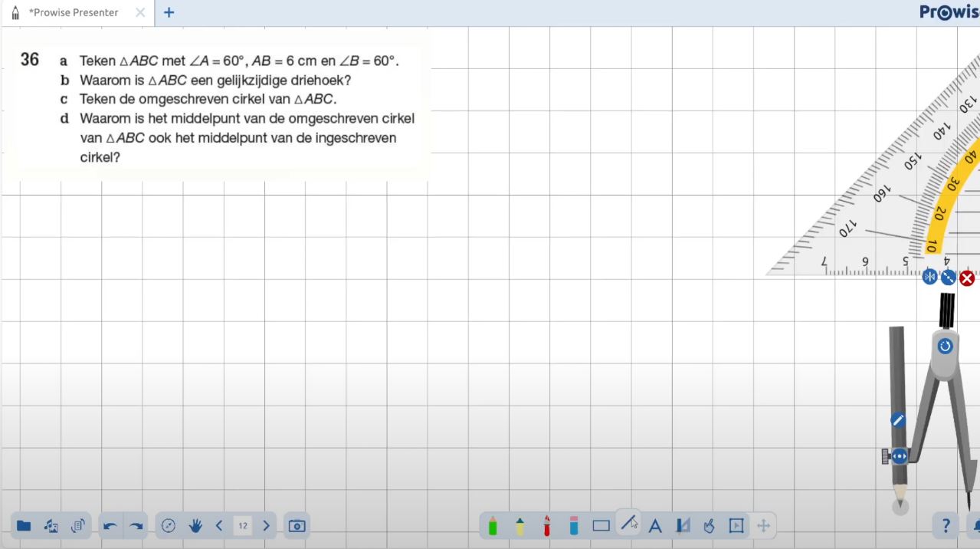Take a screenshot with the camera icon
The image size is (980, 549).
(x=297, y=525)
